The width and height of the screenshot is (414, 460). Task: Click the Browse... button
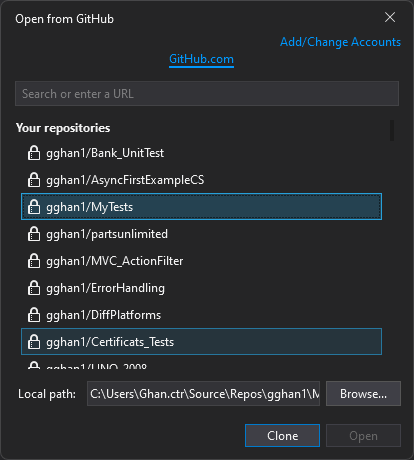(x=363, y=394)
